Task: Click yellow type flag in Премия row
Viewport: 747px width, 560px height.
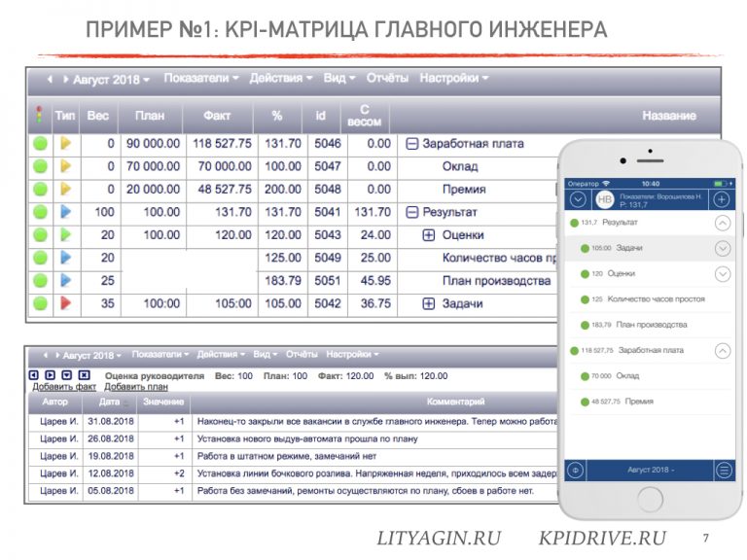Action: [x=66, y=189]
